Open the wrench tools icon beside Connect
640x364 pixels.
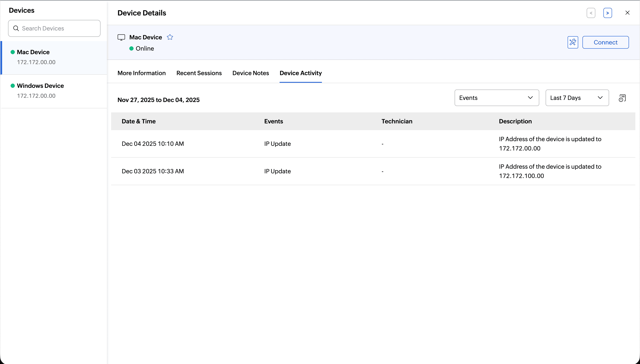click(572, 42)
